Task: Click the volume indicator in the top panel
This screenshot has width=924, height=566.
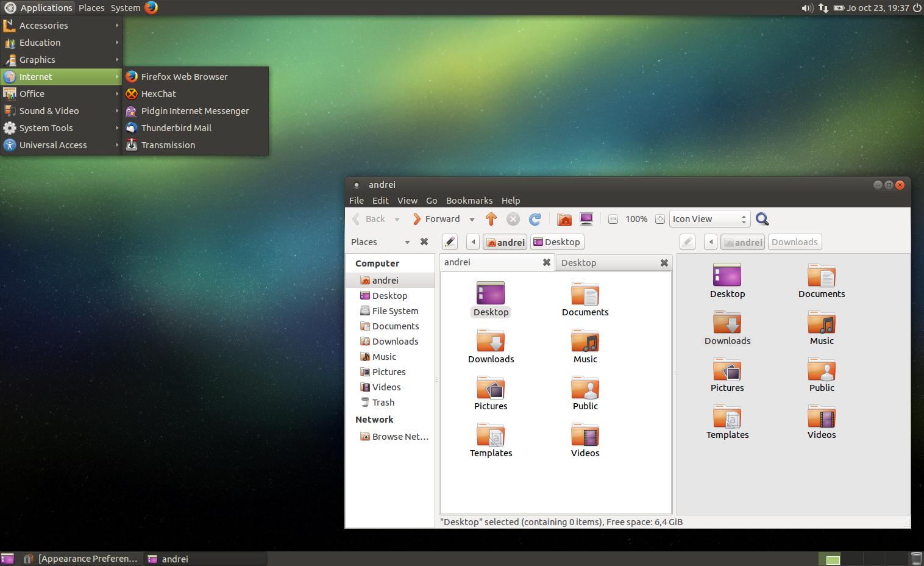Action: click(808, 8)
